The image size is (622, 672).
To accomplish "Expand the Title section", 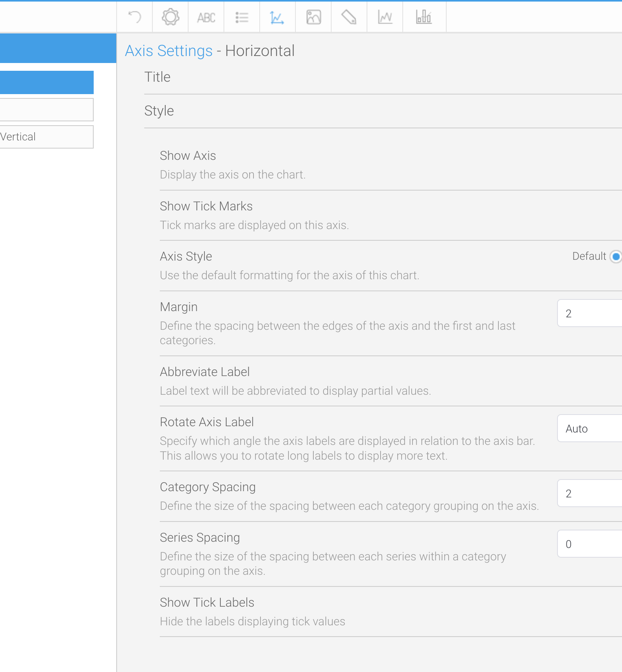I will tap(157, 77).
